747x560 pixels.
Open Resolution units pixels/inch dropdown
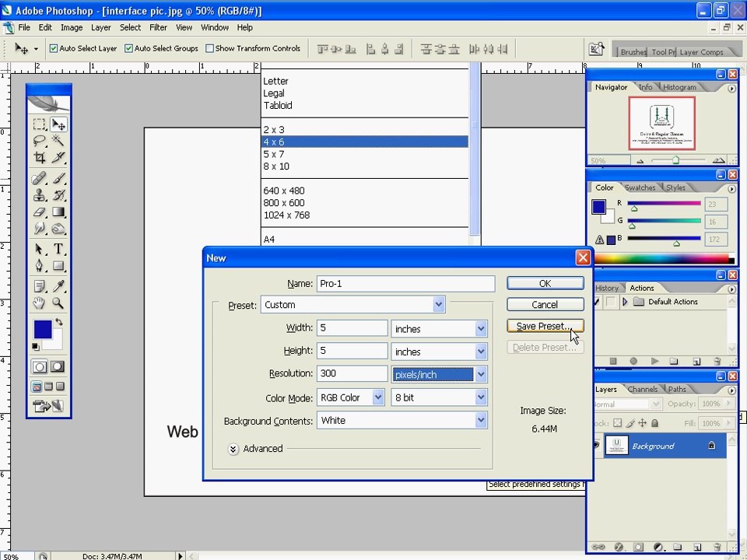coord(481,374)
